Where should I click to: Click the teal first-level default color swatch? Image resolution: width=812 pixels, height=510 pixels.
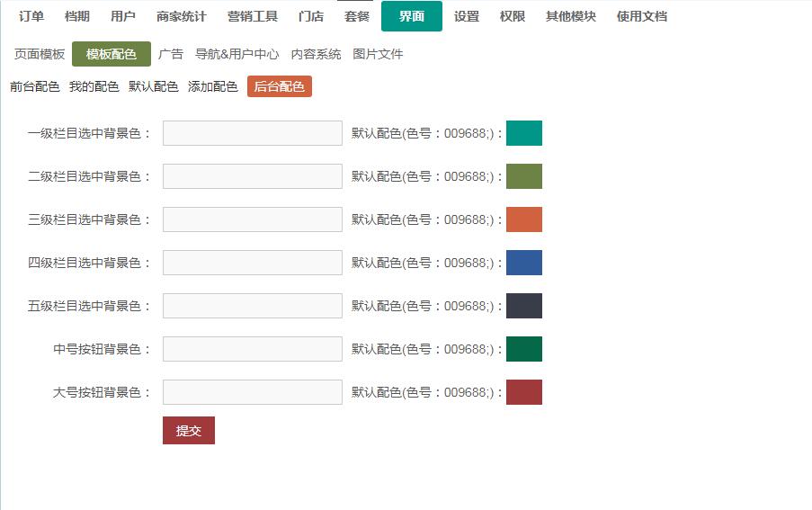(x=523, y=133)
